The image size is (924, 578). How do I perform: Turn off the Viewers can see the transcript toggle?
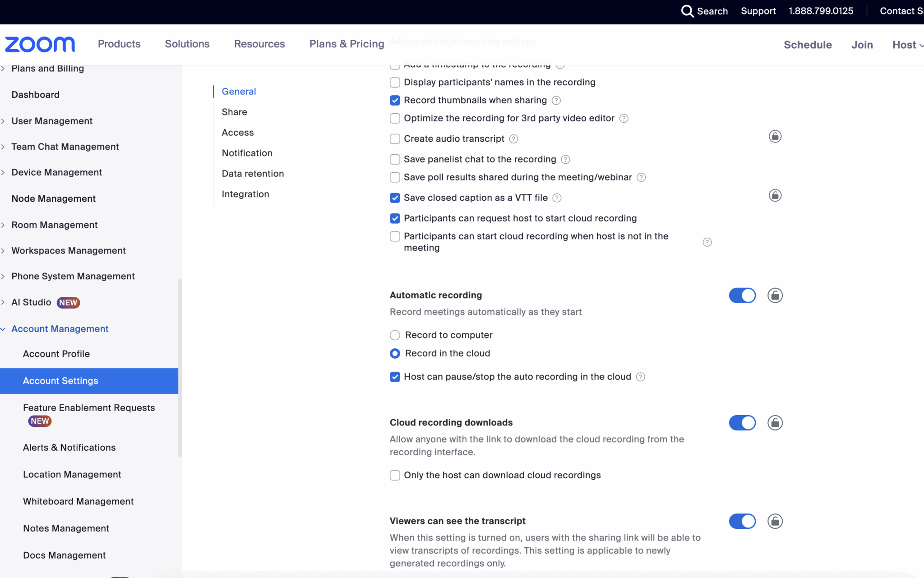tap(742, 521)
